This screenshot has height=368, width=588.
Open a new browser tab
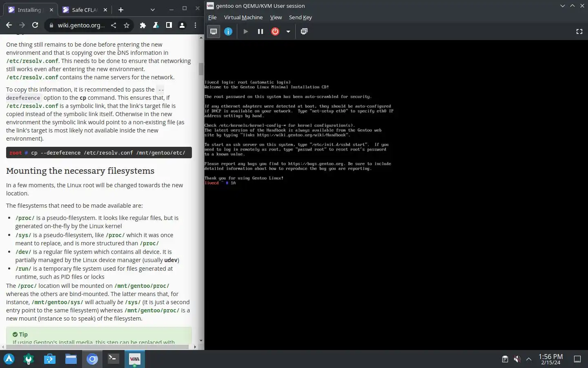tap(121, 10)
